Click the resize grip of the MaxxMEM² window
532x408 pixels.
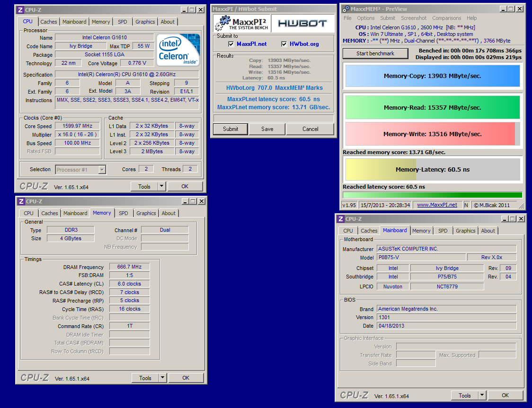pyautogui.click(x=521, y=206)
